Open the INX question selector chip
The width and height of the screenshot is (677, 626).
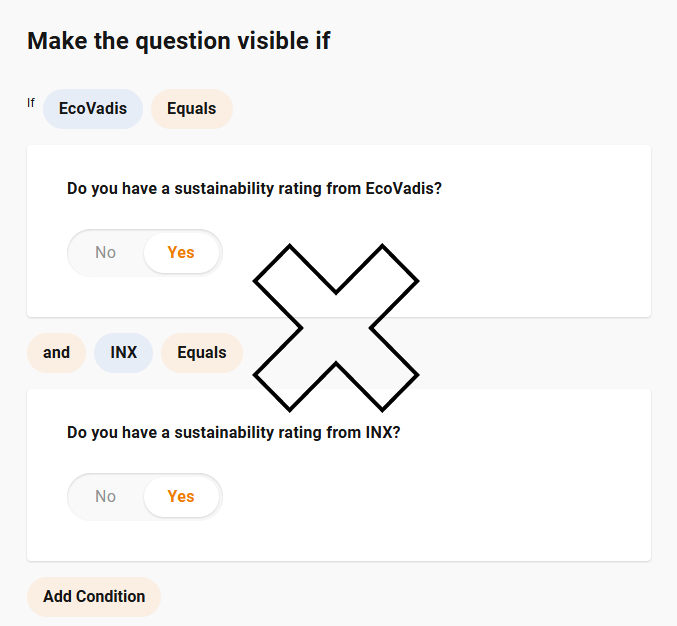[x=124, y=353]
